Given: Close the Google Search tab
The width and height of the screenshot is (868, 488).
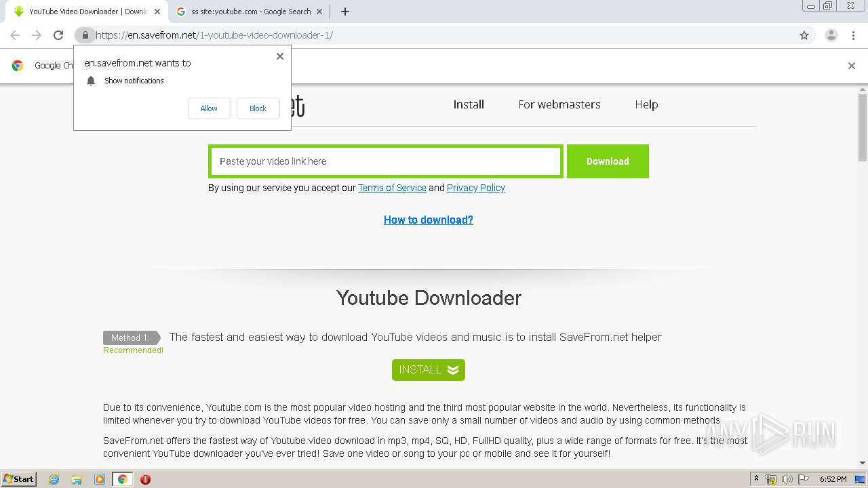Looking at the screenshot, I should (x=319, y=12).
